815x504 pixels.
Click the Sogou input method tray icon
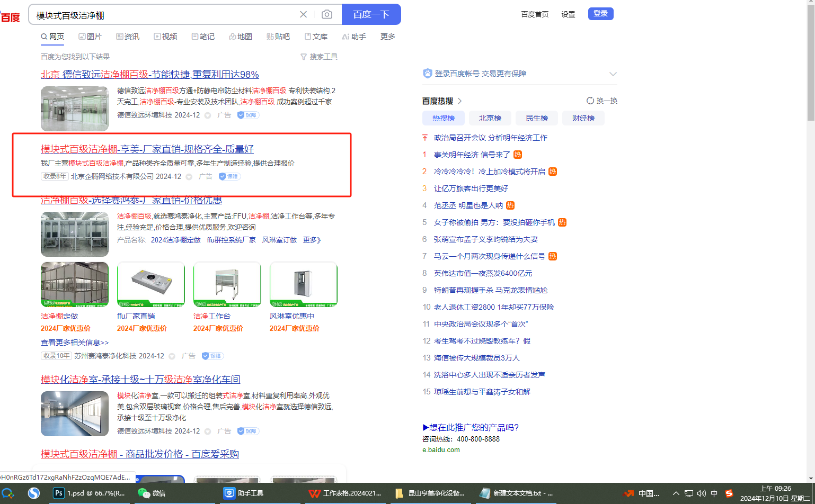(729, 493)
